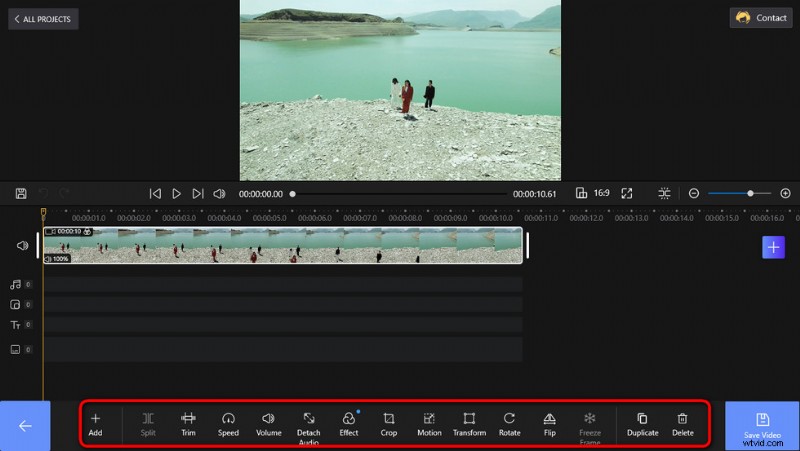Go back to All Projects

point(43,19)
